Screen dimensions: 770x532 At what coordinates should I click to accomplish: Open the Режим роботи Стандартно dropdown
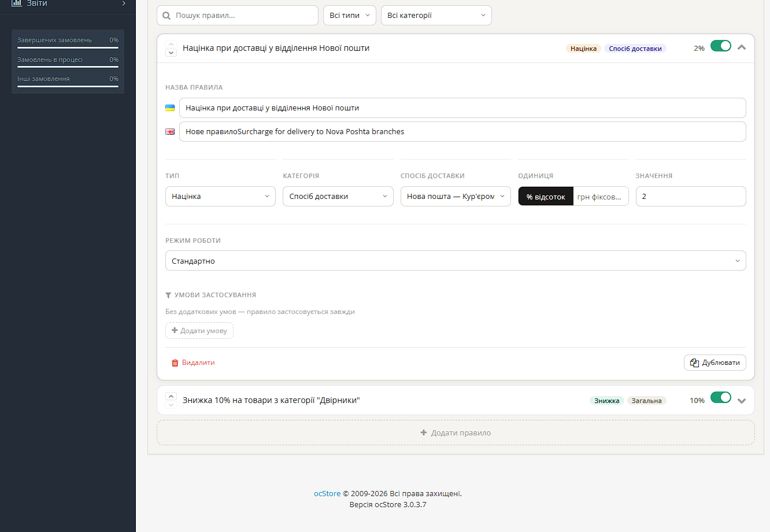pos(456,261)
